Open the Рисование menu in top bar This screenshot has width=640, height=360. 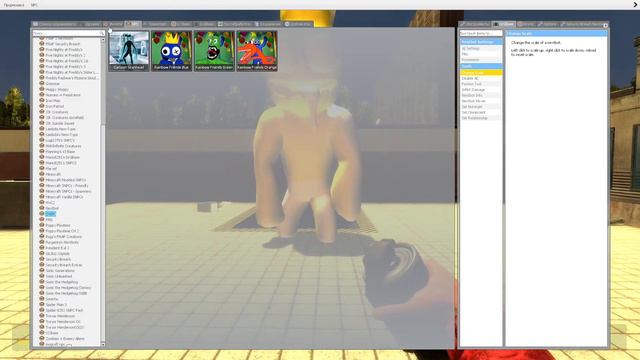pos(14,5)
